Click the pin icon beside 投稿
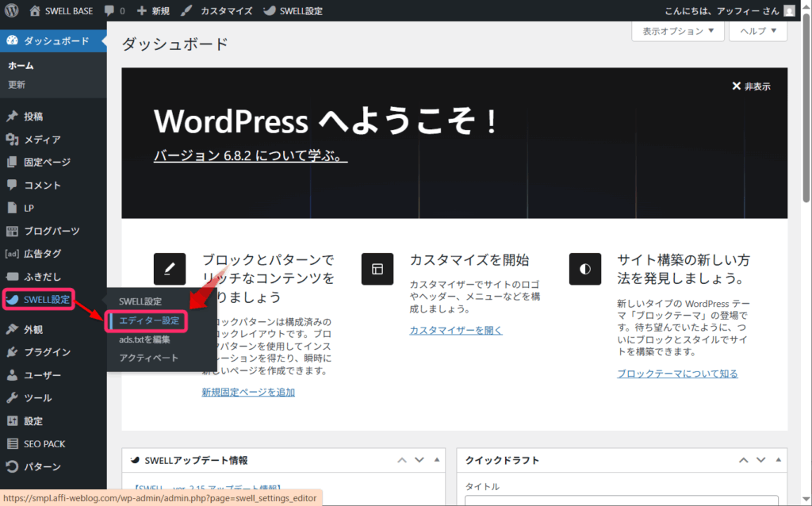 click(x=12, y=117)
